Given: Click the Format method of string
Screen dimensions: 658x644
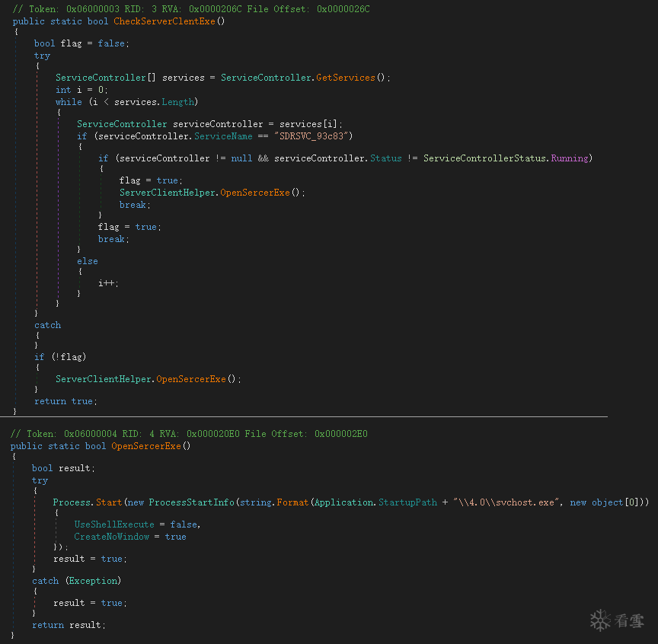Looking at the screenshot, I should pyautogui.click(x=292, y=502).
